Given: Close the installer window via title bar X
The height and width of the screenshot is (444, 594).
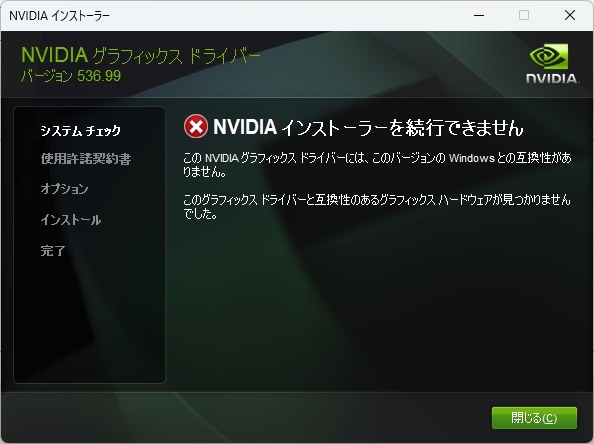Looking at the screenshot, I should click(570, 16).
